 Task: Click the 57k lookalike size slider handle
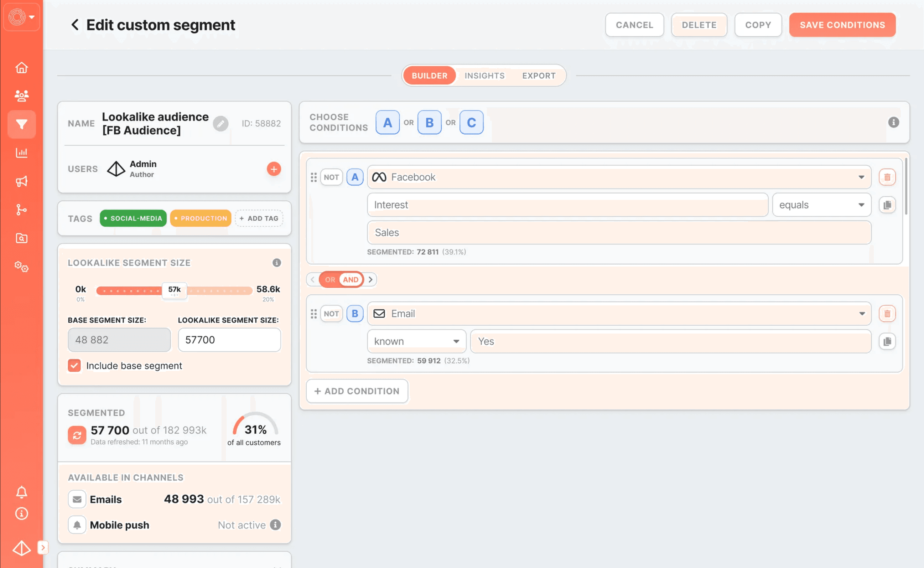tap(174, 290)
